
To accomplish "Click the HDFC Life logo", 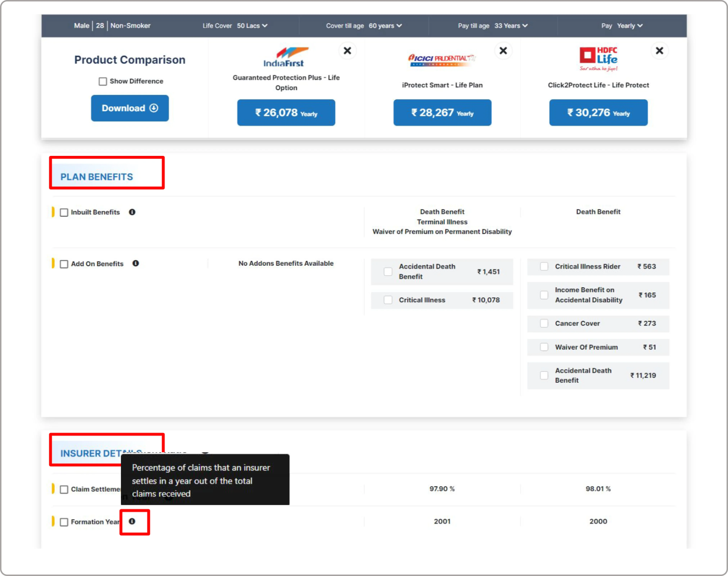I will point(598,59).
